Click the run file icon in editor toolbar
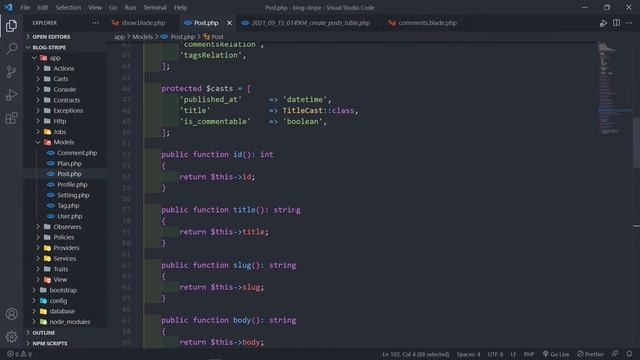Viewport: 640px width, 360px height. coord(603,23)
